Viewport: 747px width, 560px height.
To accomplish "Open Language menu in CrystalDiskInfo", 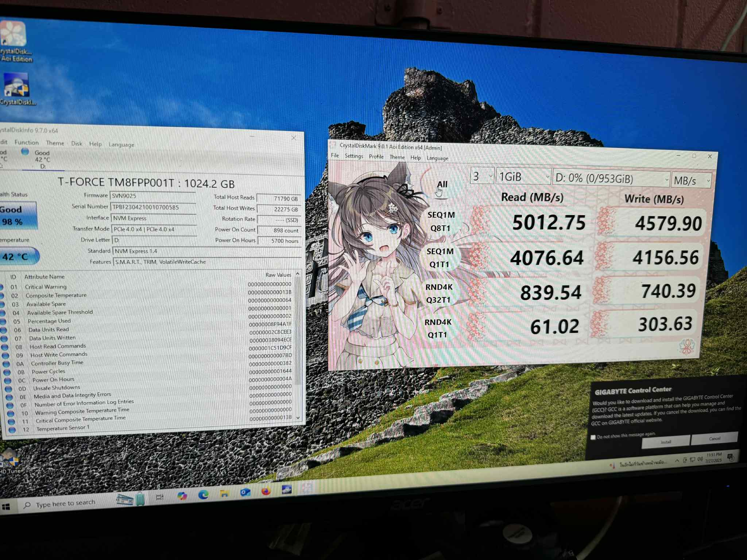I will tap(121, 145).
